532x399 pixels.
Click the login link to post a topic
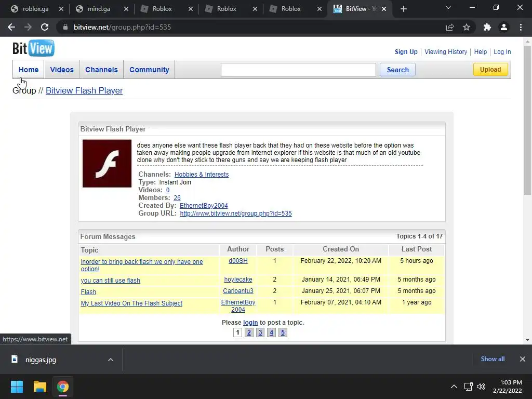[x=250, y=322]
